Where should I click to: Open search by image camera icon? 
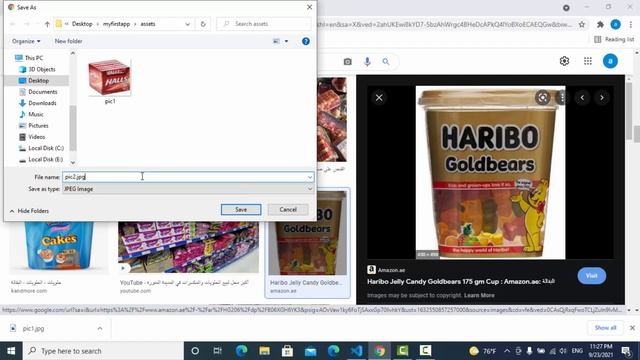tap(347, 62)
